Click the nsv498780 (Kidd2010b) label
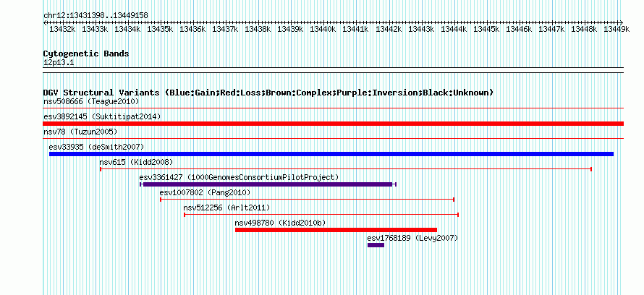The image size is (644, 295). 280,223
